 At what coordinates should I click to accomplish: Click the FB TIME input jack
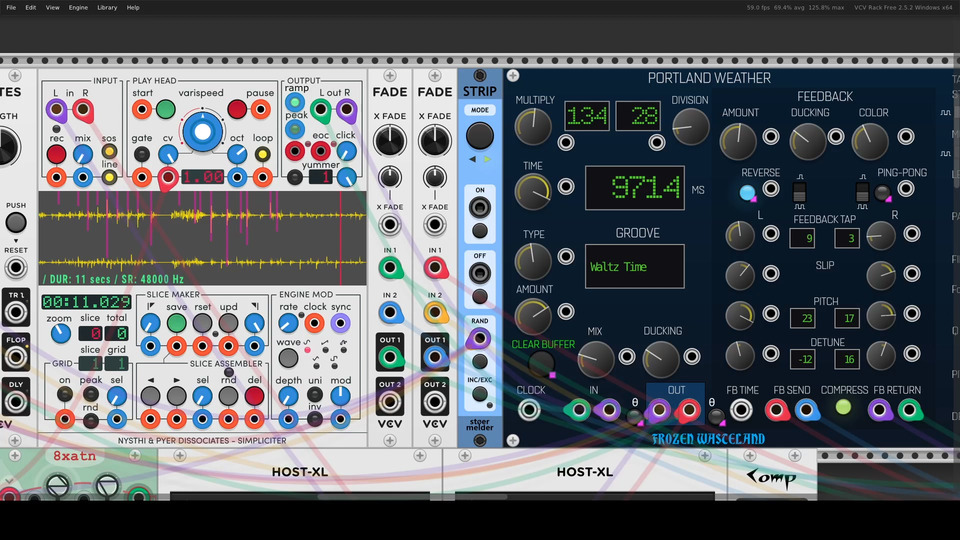click(x=741, y=409)
